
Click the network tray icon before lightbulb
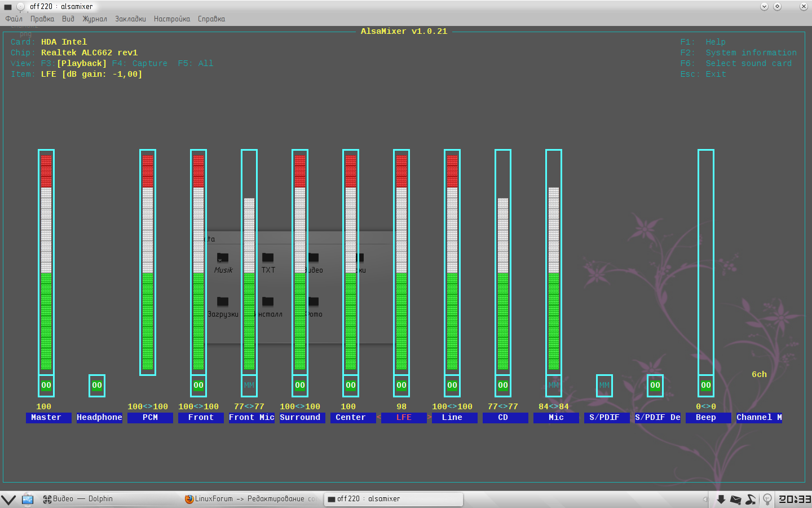(x=751, y=500)
